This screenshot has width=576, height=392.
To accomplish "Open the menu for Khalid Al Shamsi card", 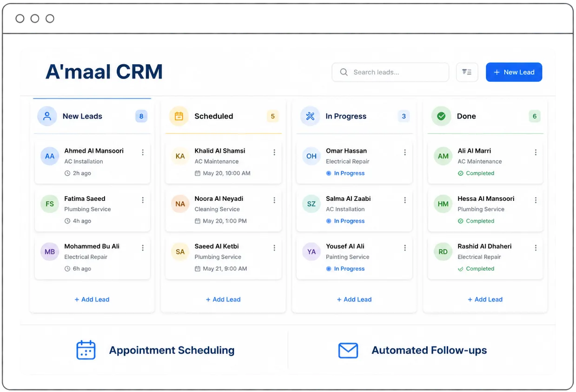I will pyautogui.click(x=274, y=153).
